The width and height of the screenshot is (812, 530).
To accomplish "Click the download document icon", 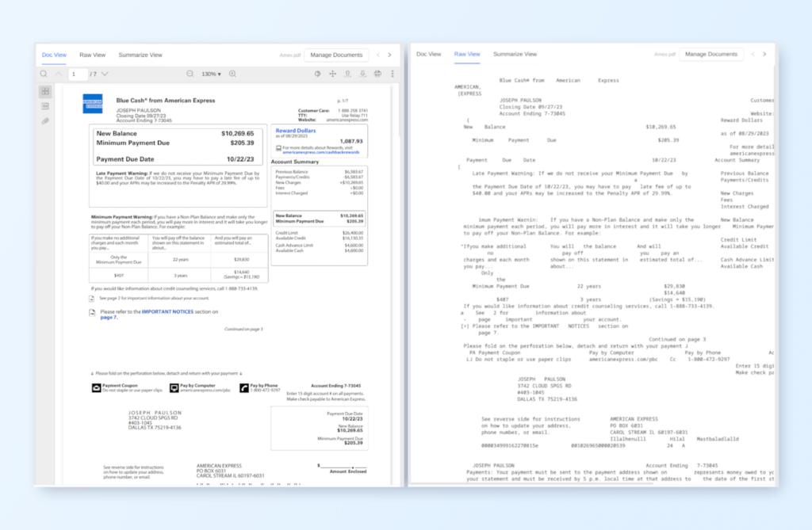I will tap(361, 73).
